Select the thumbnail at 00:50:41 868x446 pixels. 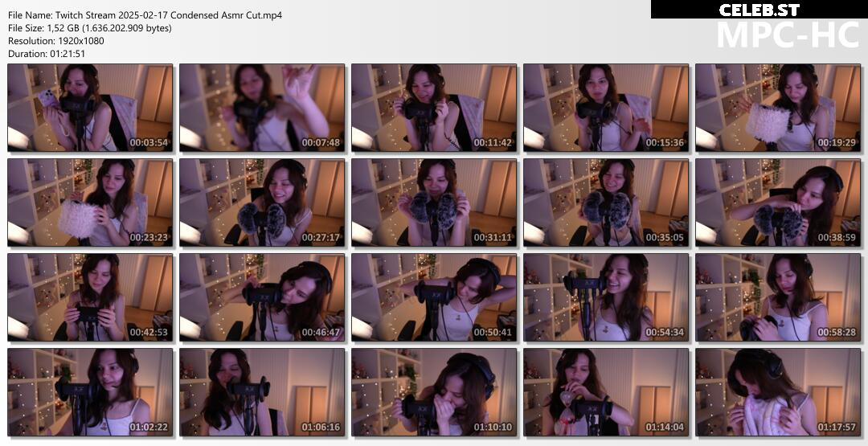click(x=434, y=297)
